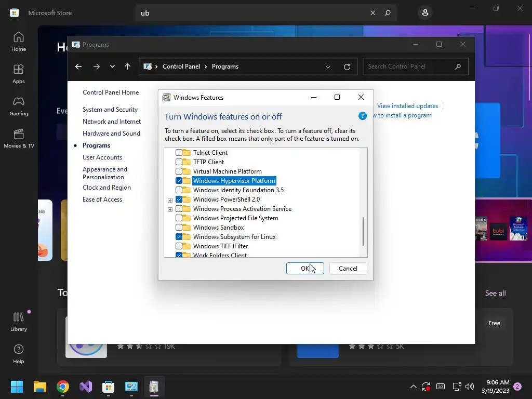Image resolution: width=532 pixels, height=399 pixels.
Task: Expand the chevron after Control Panel text
Action: [x=206, y=66]
